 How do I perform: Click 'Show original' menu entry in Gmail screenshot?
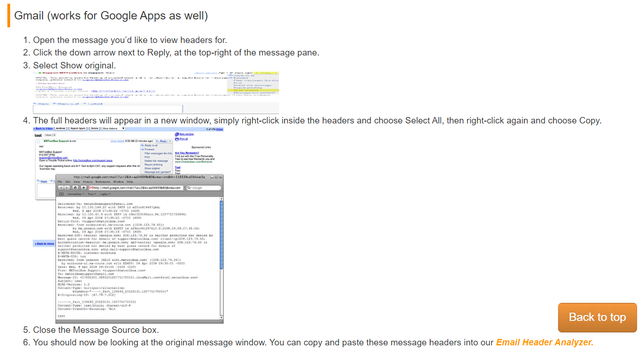[x=152, y=168]
